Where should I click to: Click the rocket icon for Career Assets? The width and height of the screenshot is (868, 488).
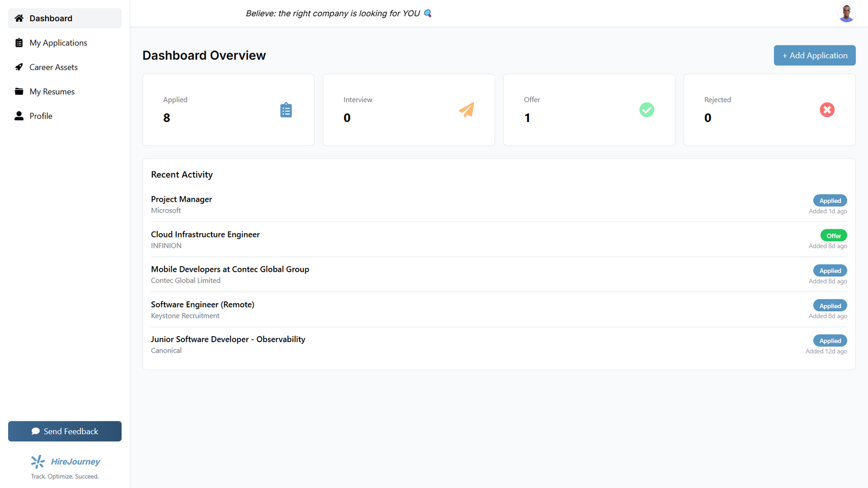(x=18, y=67)
